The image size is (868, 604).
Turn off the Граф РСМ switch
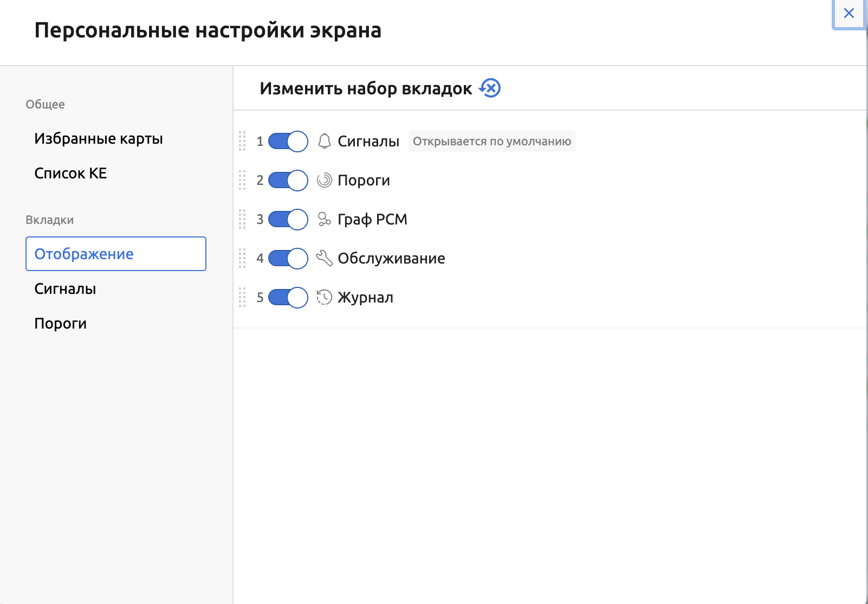(x=288, y=219)
